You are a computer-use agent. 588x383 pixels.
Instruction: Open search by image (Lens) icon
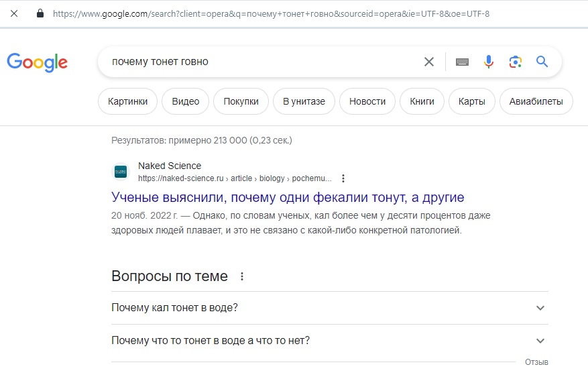(x=515, y=62)
